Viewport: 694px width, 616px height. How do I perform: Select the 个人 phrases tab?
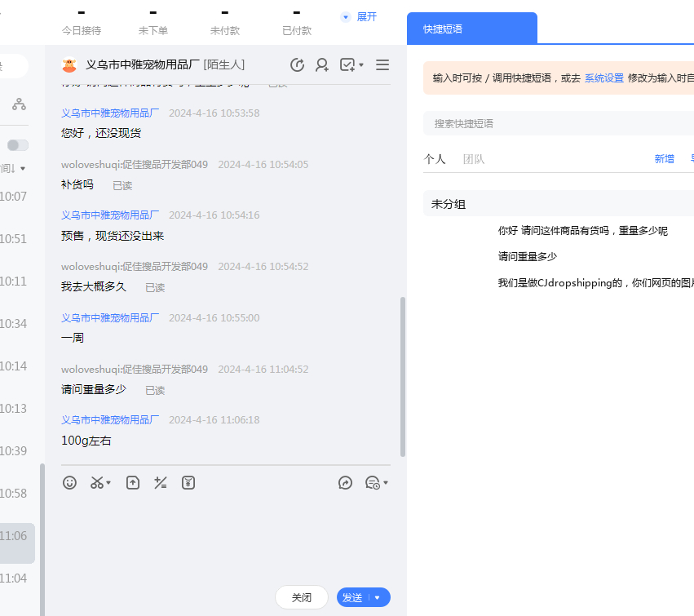point(435,159)
